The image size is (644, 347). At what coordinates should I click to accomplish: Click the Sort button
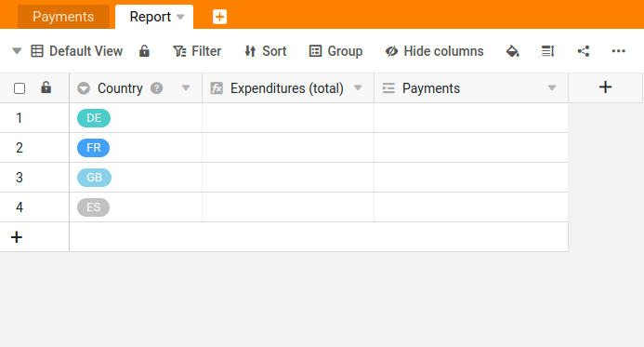[266, 51]
